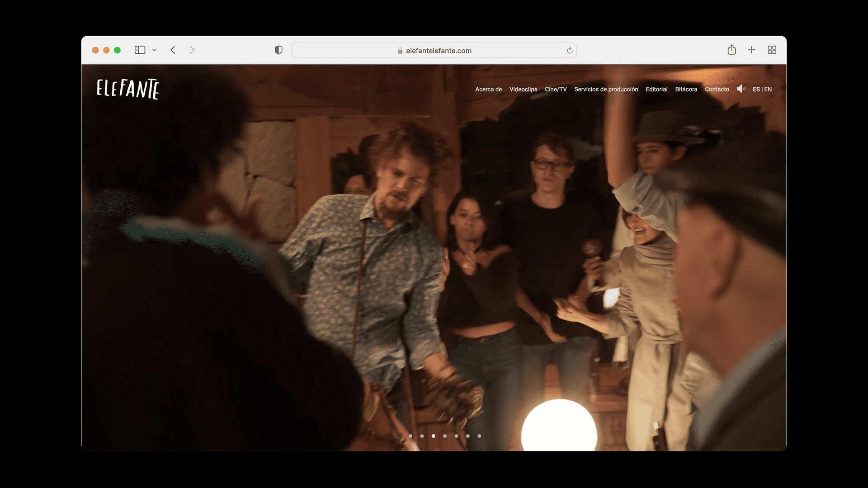Open the Bitácora menu item

click(686, 89)
